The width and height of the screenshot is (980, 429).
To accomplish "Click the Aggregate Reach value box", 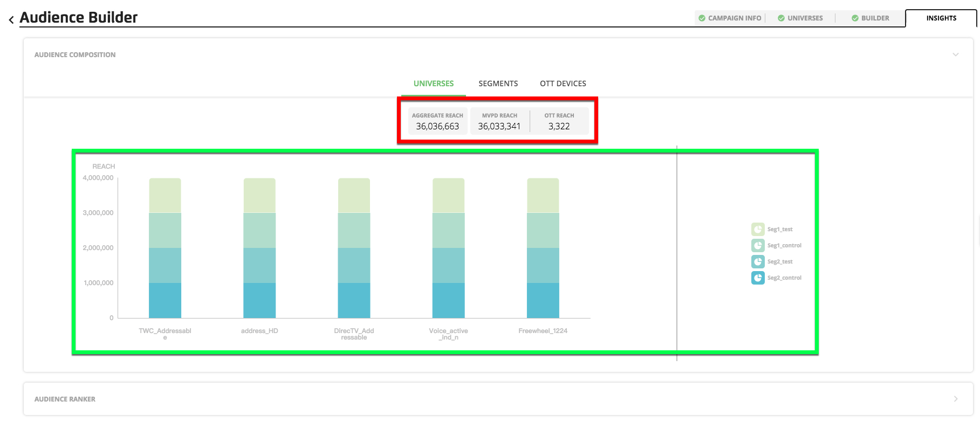I will (x=437, y=121).
